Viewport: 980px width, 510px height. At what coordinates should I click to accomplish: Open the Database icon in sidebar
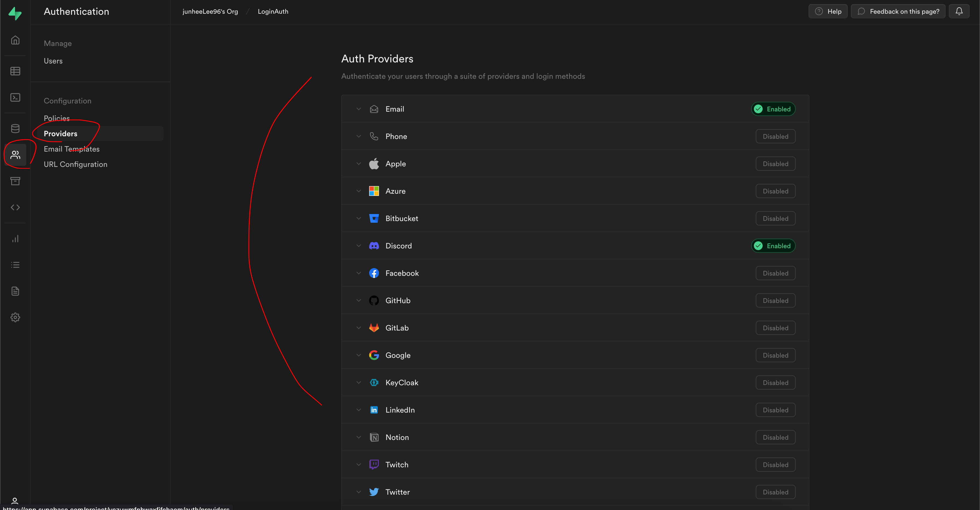(15, 129)
